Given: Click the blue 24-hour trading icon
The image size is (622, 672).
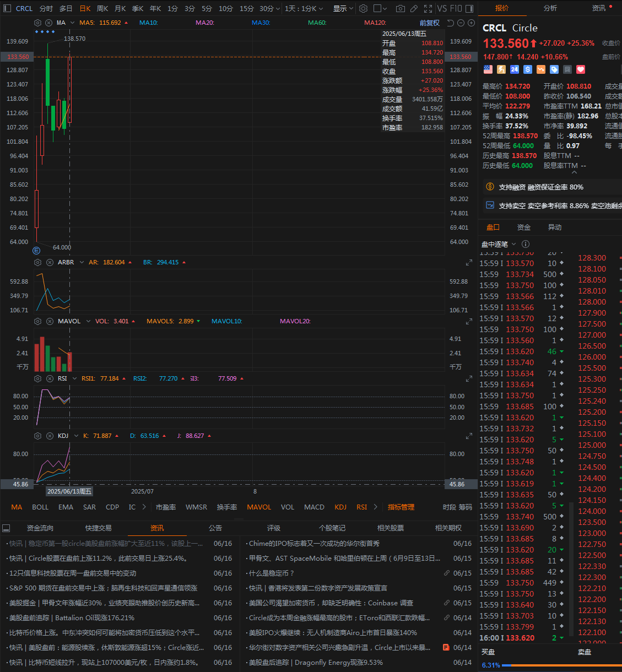Looking at the screenshot, I should coord(515,69).
